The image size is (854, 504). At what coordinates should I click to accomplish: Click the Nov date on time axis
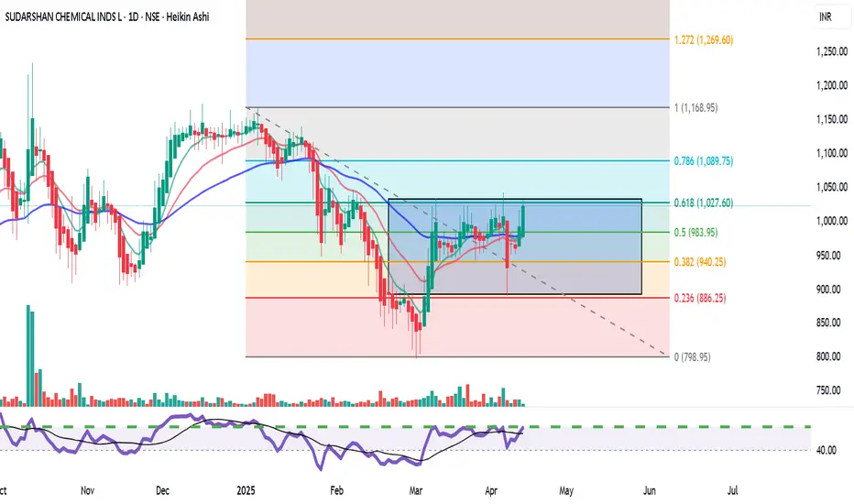(87, 490)
